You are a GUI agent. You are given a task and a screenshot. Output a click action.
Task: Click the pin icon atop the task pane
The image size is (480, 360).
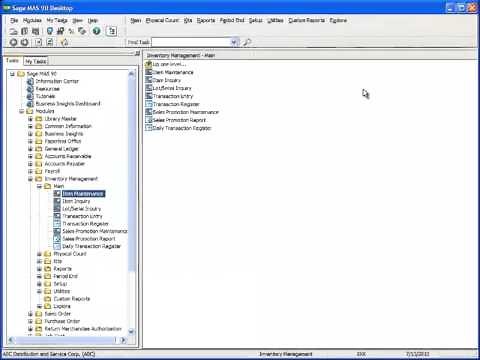137,53
